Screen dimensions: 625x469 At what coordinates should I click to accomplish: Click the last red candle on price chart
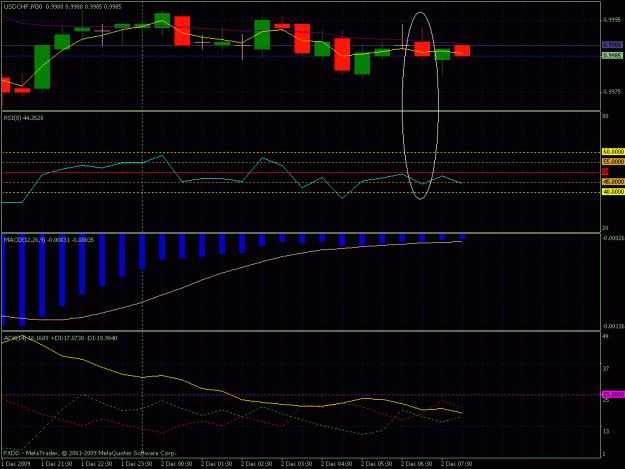click(x=462, y=51)
